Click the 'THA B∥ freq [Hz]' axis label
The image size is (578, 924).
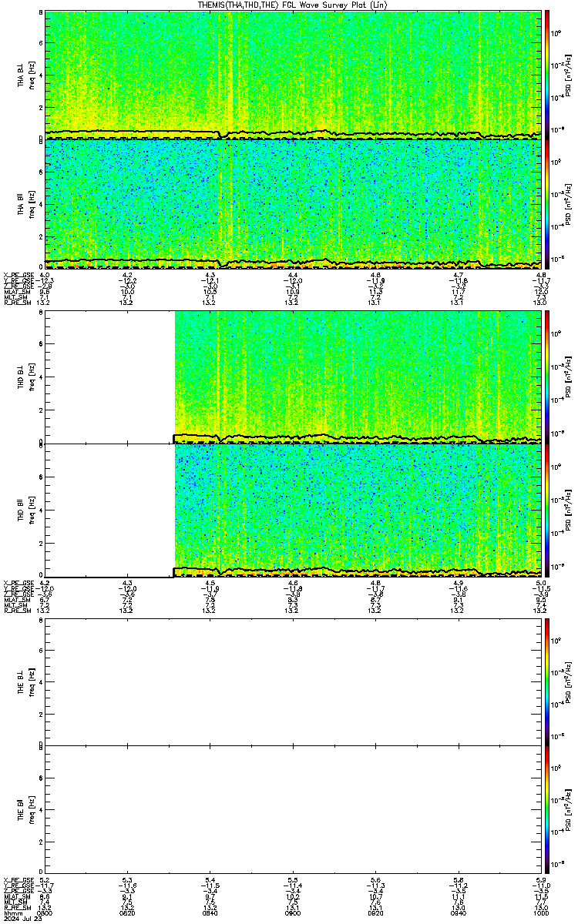[27, 203]
